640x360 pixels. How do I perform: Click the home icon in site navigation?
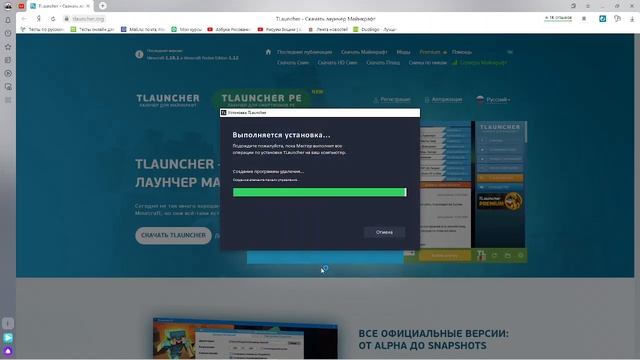(x=268, y=52)
